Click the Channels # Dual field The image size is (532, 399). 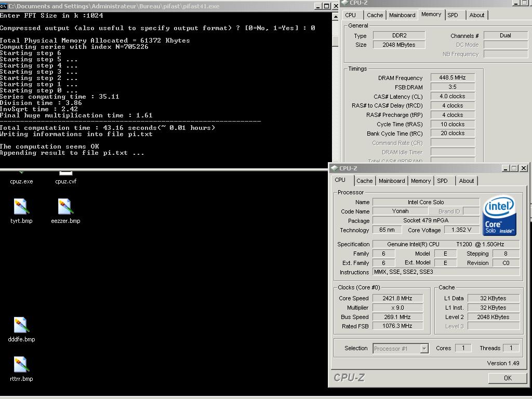coord(505,35)
